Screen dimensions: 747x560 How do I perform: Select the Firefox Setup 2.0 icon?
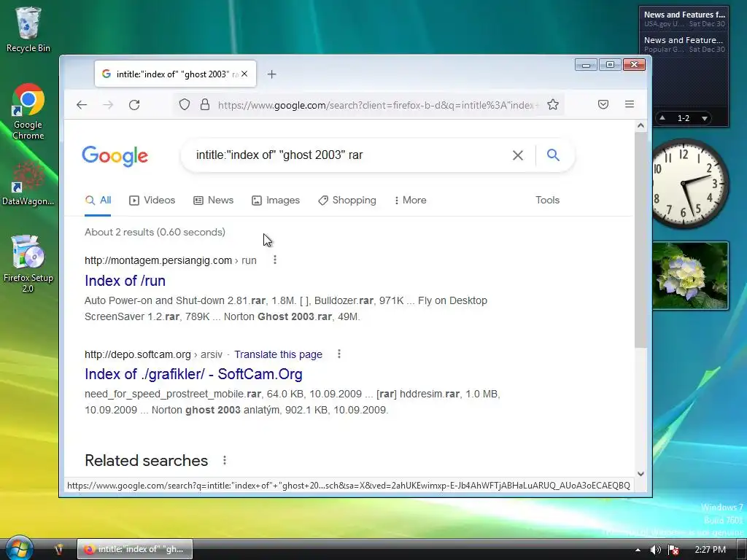(28, 263)
